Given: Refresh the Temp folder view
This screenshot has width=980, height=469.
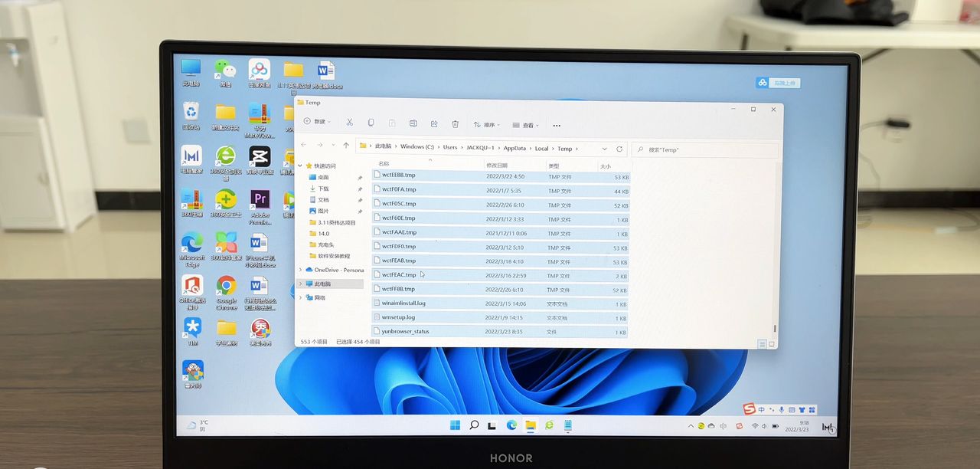Looking at the screenshot, I should tap(619, 149).
